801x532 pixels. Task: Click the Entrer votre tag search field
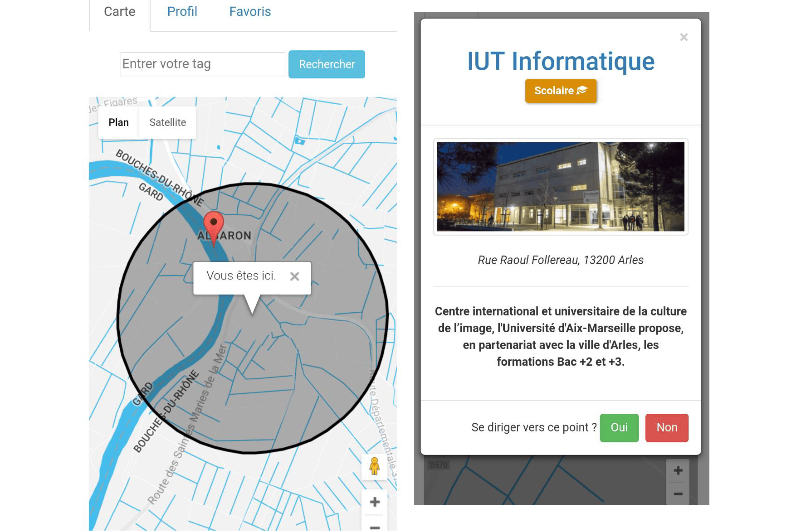pos(202,64)
